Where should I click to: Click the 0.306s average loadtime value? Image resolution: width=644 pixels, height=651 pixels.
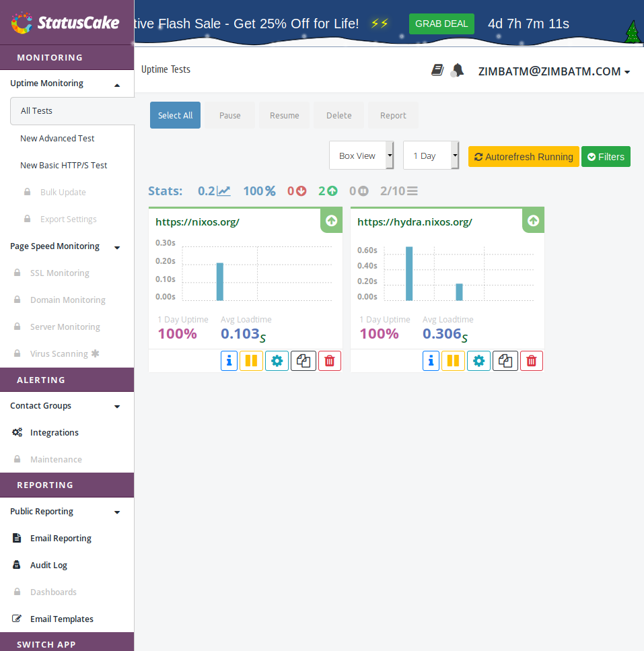(x=445, y=334)
